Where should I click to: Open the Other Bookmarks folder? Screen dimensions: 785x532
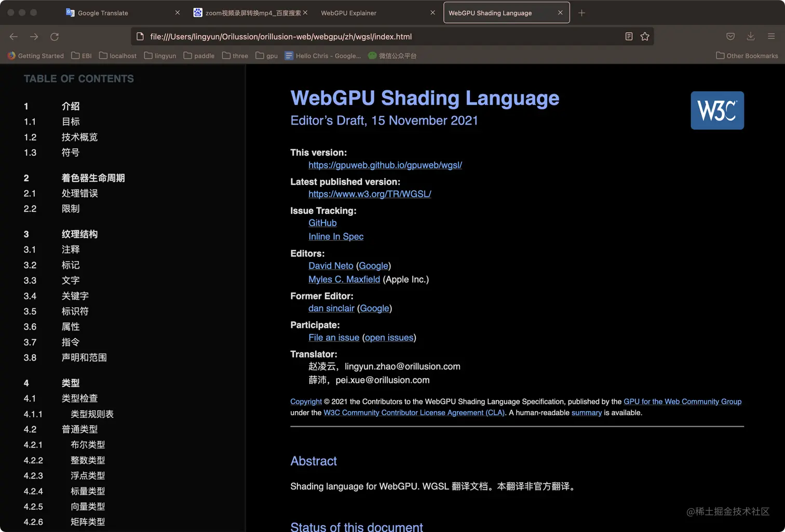click(747, 56)
